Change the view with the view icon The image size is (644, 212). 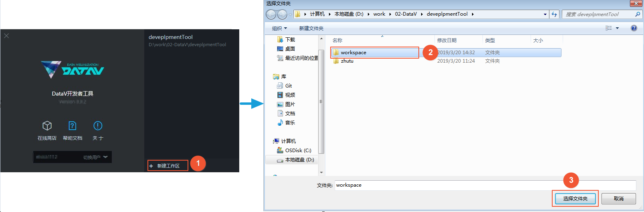pos(608,28)
